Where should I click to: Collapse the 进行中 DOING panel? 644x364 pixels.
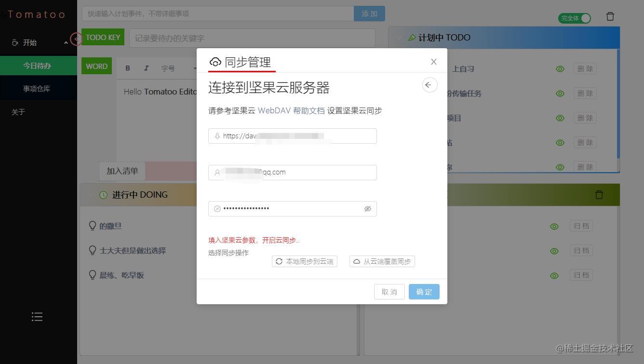(90, 195)
